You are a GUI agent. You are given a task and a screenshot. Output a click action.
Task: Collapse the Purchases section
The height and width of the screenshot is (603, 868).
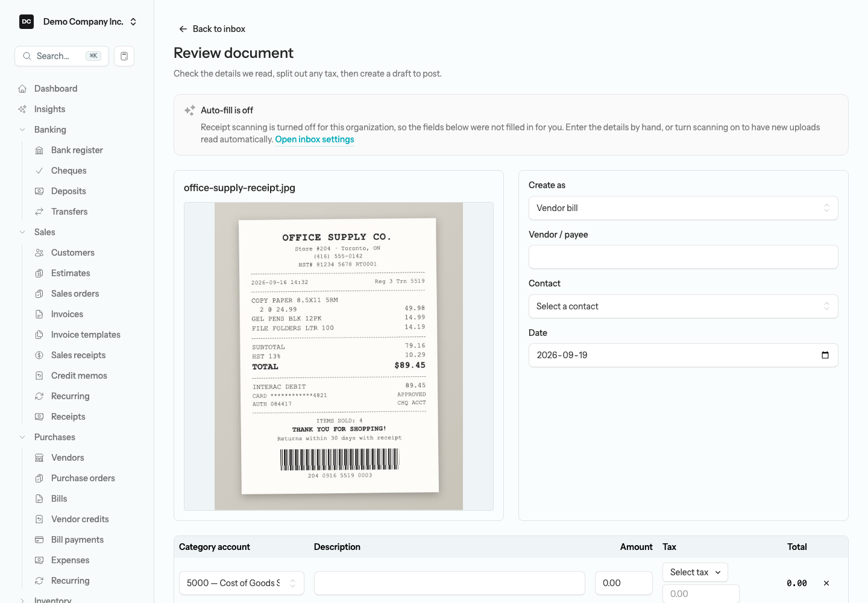22,437
